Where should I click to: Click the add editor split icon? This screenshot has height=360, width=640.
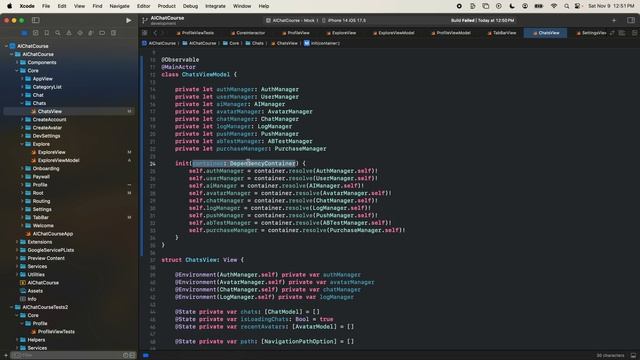coord(634,33)
